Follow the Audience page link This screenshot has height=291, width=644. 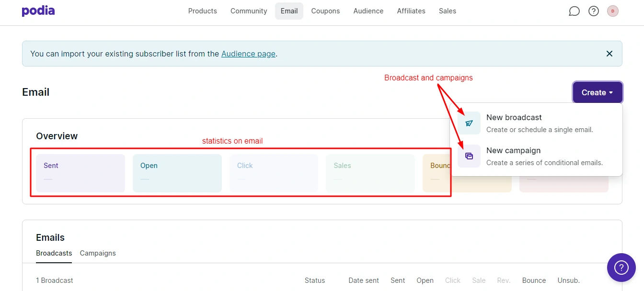(x=248, y=54)
